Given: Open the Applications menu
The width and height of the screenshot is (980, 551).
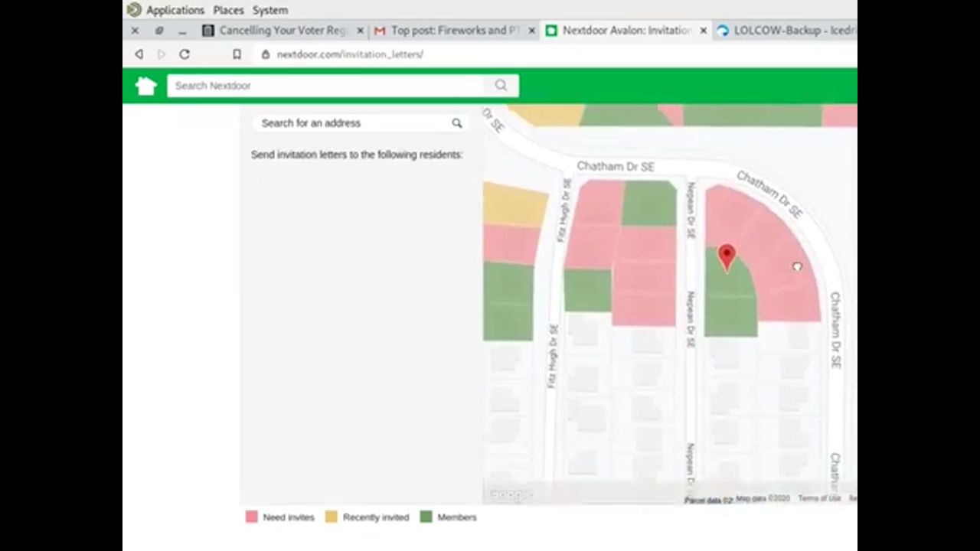Looking at the screenshot, I should 175,10.
